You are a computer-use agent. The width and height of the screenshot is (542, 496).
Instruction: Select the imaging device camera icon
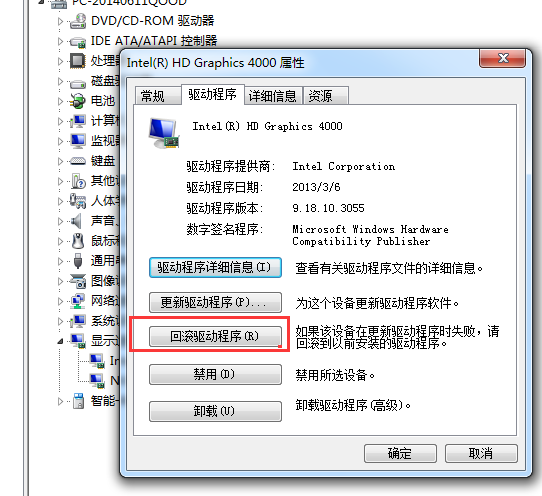pyautogui.click(x=78, y=281)
